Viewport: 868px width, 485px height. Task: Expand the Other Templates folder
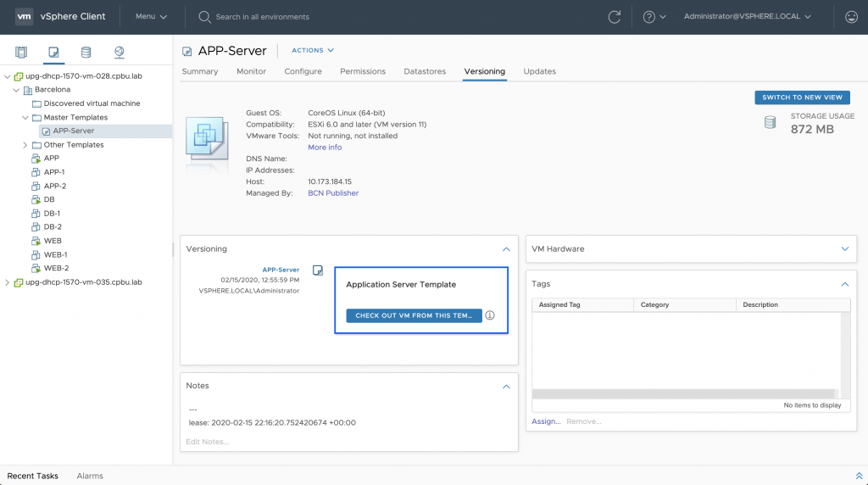click(x=25, y=145)
